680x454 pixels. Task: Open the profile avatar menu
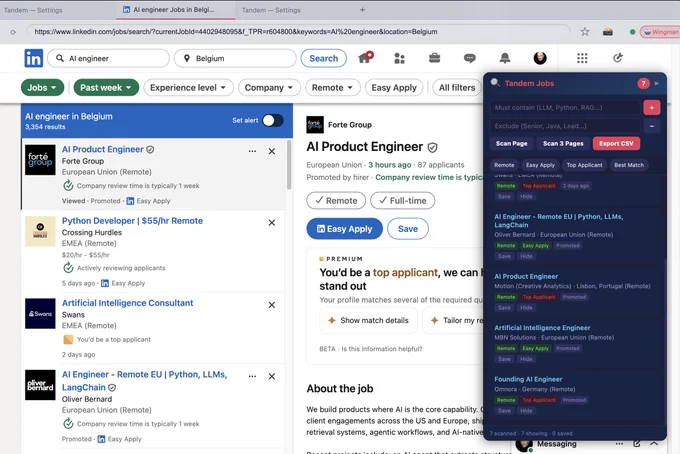click(540, 58)
